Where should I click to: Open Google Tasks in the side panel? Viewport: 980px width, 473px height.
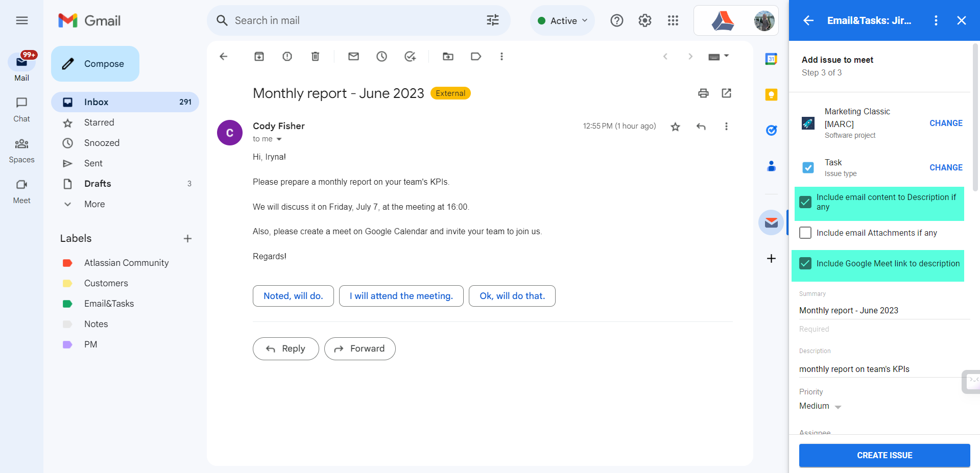point(771,131)
